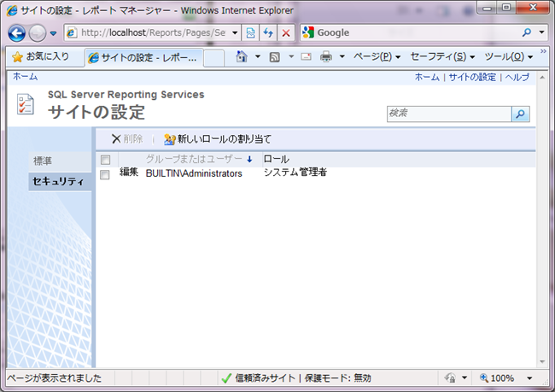Click the Home house icon in toolbar

click(242, 56)
